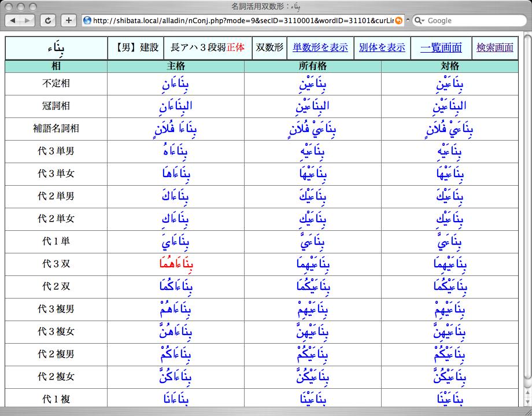Select the 代3複女 row label
The image size is (532, 416).
(x=56, y=332)
